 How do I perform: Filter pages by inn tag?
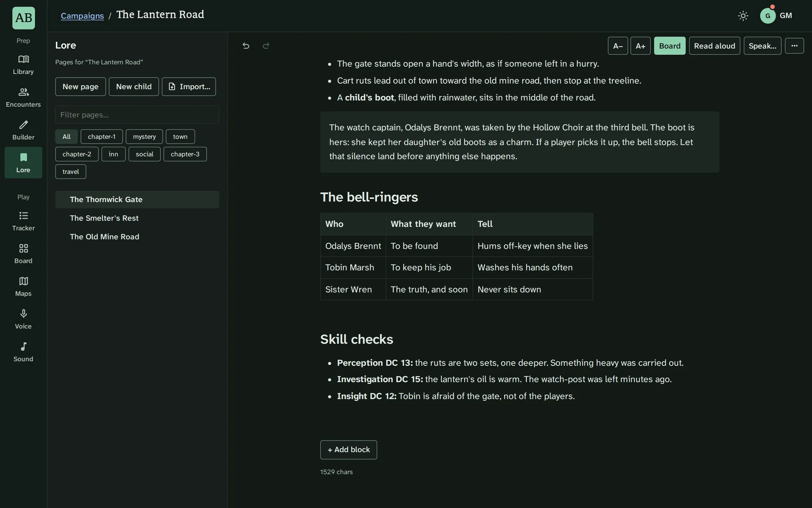(x=113, y=154)
